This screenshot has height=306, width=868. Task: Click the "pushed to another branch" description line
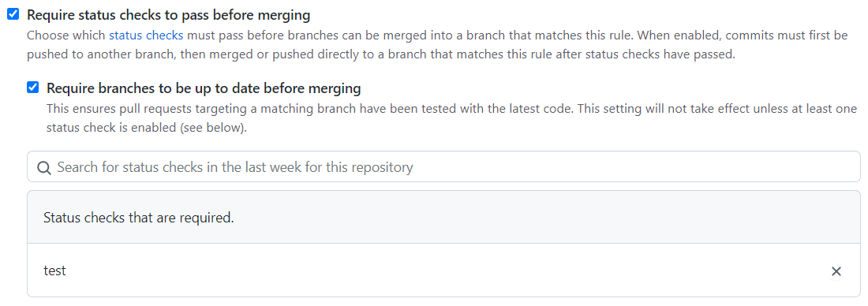coord(381,56)
